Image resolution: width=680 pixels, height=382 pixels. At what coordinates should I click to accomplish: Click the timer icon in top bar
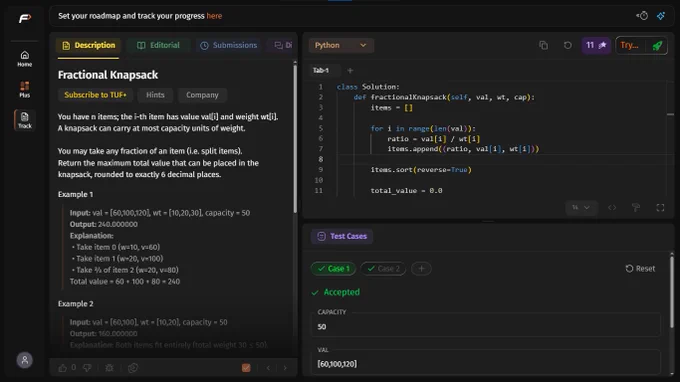642,16
